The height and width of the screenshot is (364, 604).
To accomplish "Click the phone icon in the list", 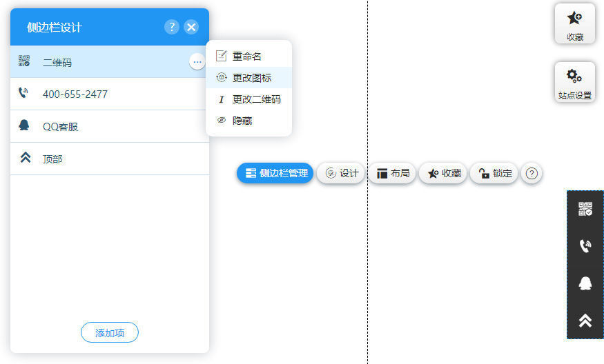I will pos(23,93).
